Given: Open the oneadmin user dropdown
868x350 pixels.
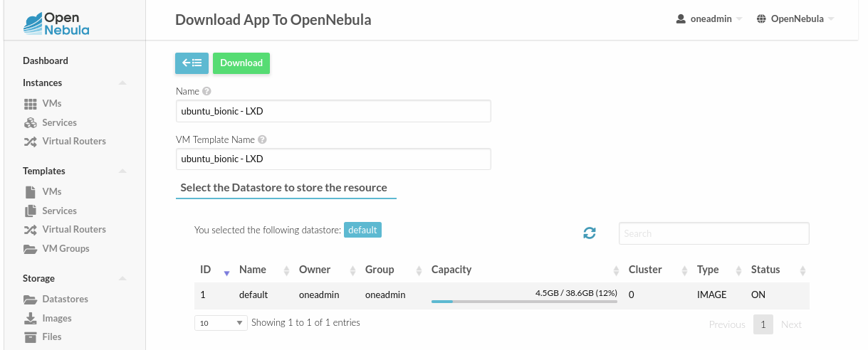Looking at the screenshot, I should click(708, 19).
